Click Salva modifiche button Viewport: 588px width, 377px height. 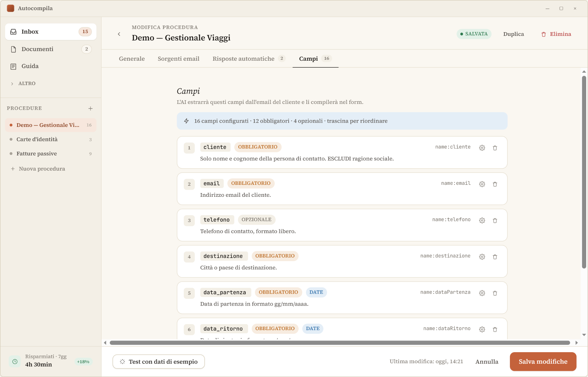(543, 362)
